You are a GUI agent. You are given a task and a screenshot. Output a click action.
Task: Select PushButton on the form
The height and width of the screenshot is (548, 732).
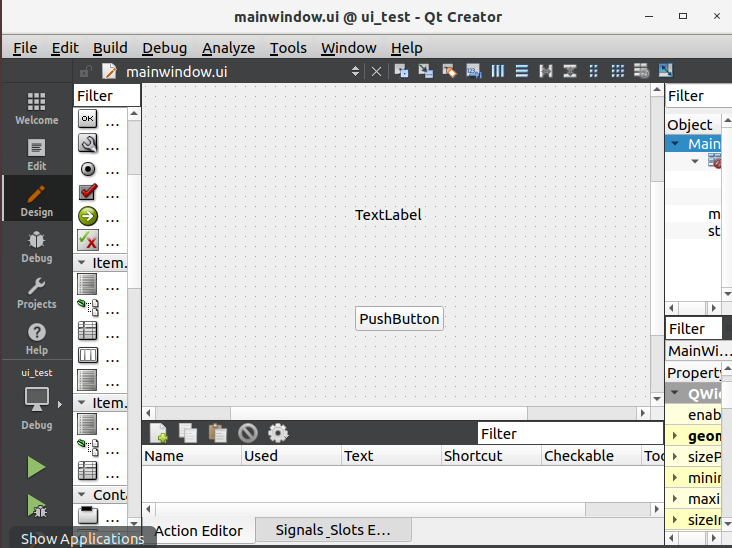pos(399,319)
